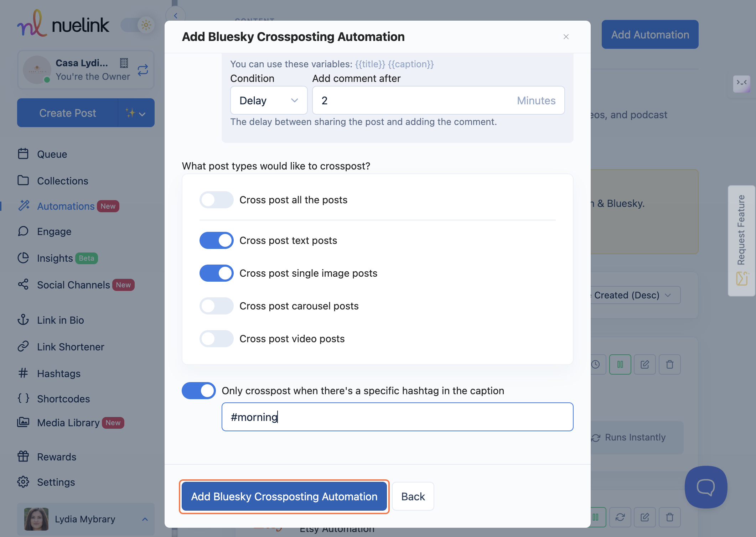
Task: Open the Social Channels share icon
Action: (23, 284)
